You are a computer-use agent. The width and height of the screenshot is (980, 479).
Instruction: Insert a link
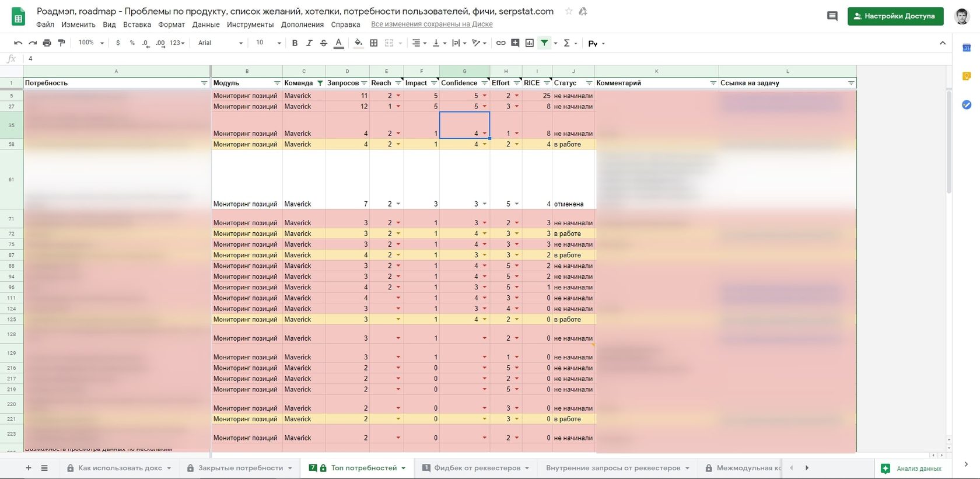click(x=501, y=43)
